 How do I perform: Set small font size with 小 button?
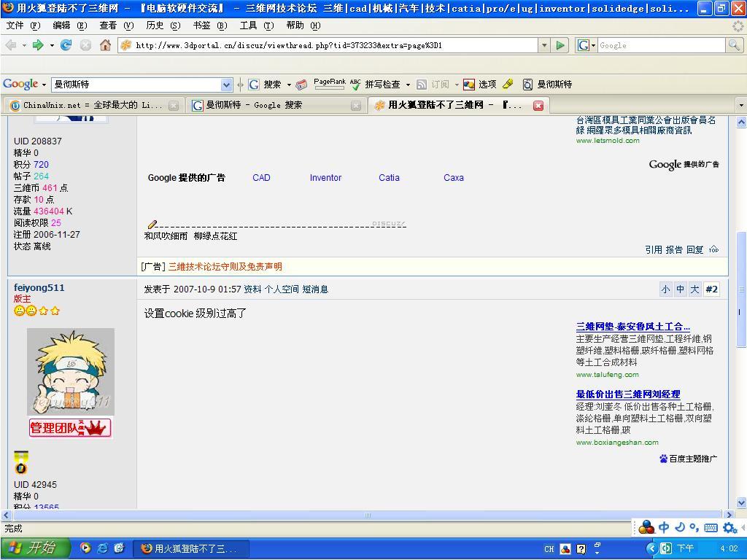pyautogui.click(x=665, y=289)
